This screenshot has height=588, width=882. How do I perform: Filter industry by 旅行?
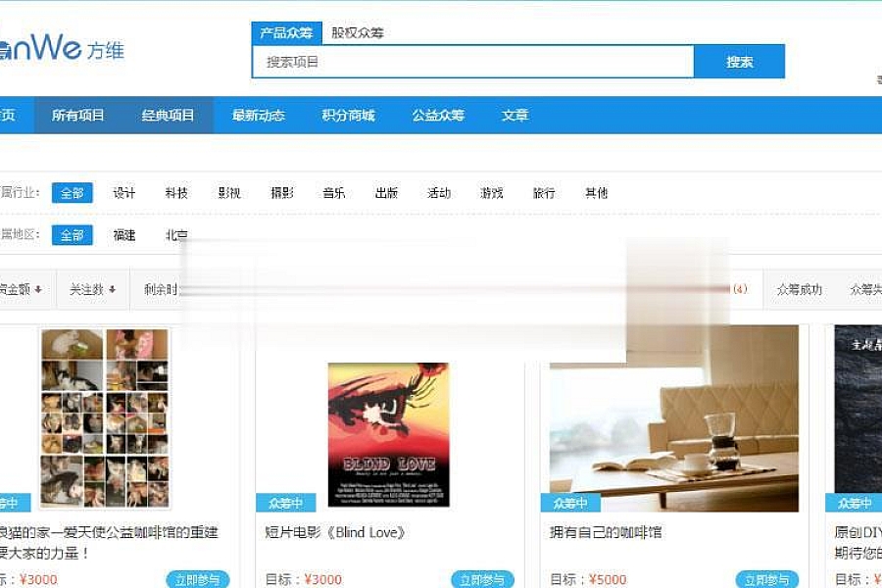pos(544,193)
